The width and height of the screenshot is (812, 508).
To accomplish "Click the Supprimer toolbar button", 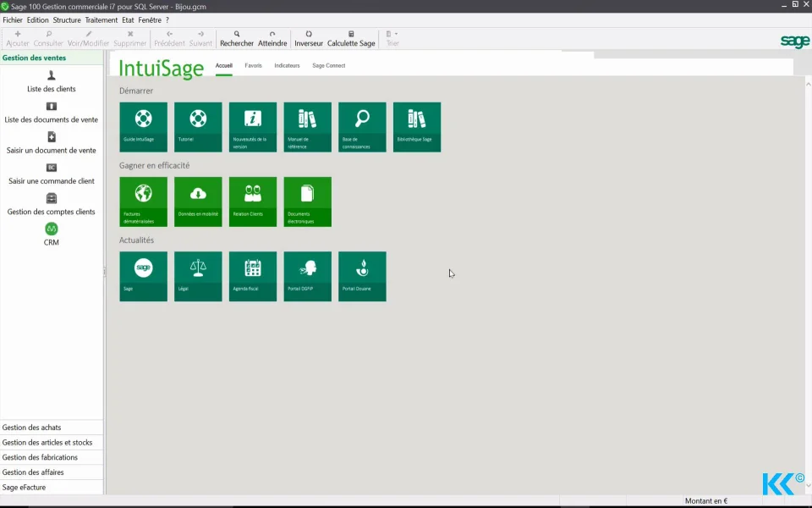I will 130,39.
